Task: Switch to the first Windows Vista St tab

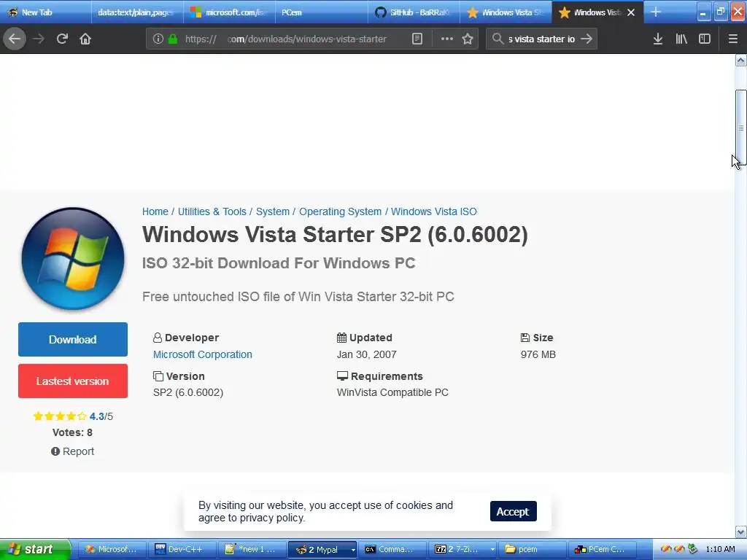Action: 506,12
